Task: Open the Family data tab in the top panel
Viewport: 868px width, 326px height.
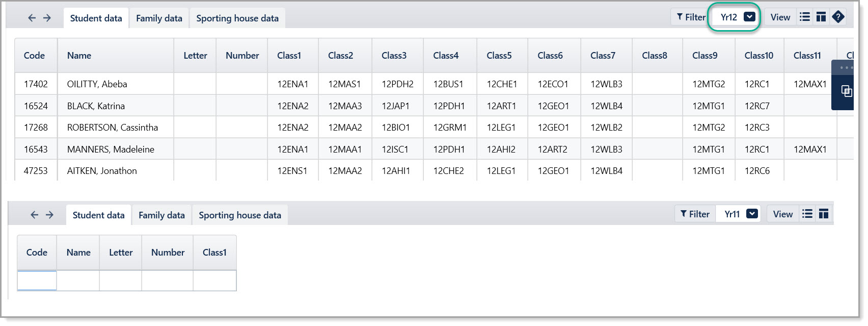Action: pyautogui.click(x=159, y=18)
